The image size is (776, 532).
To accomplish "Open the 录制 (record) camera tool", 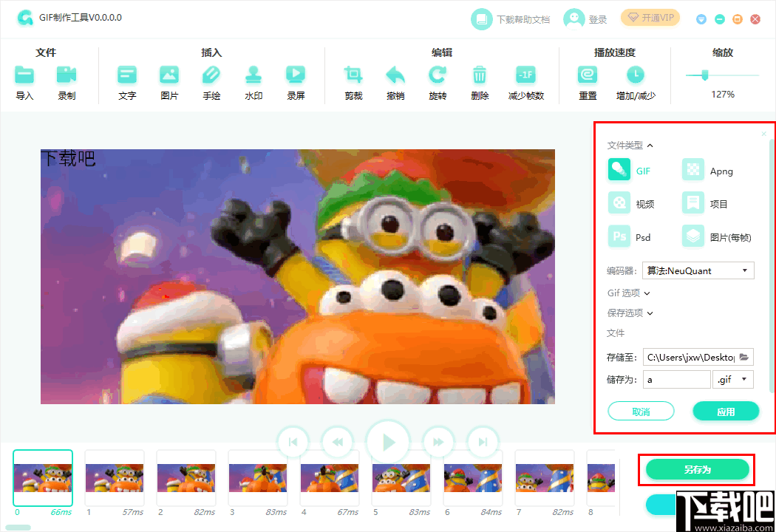I will pos(67,75).
